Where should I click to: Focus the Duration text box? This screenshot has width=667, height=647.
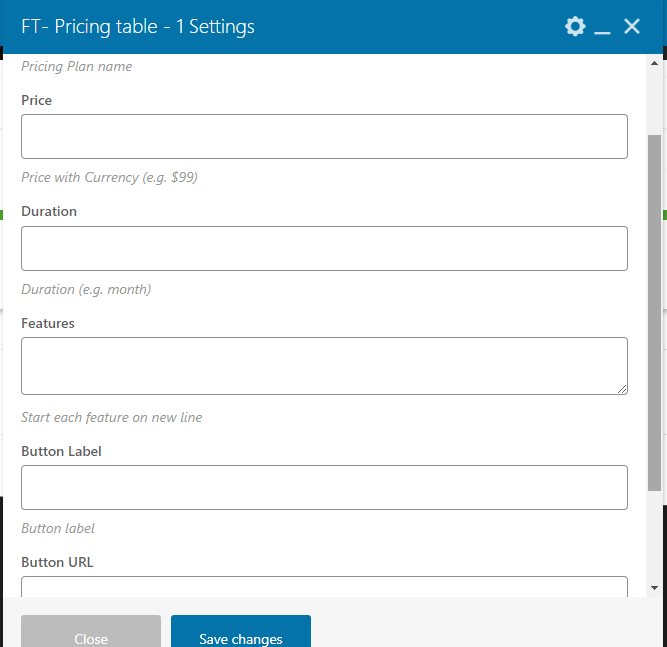pos(324,248)
